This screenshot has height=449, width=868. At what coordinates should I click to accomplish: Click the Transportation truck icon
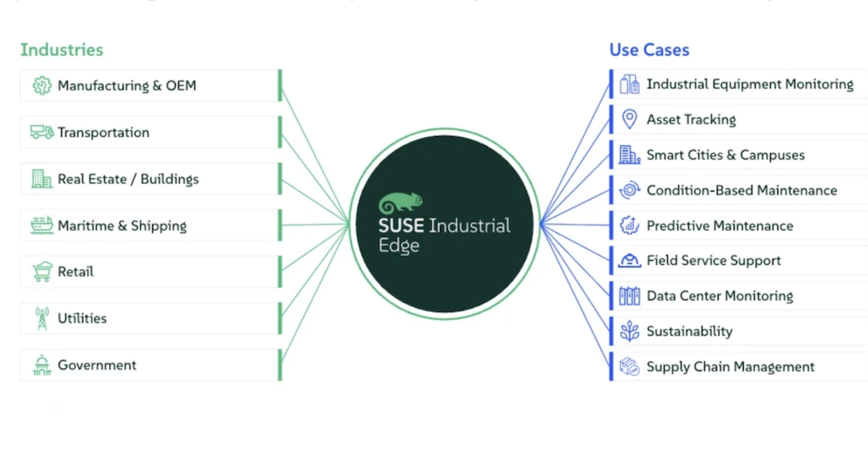42,132
